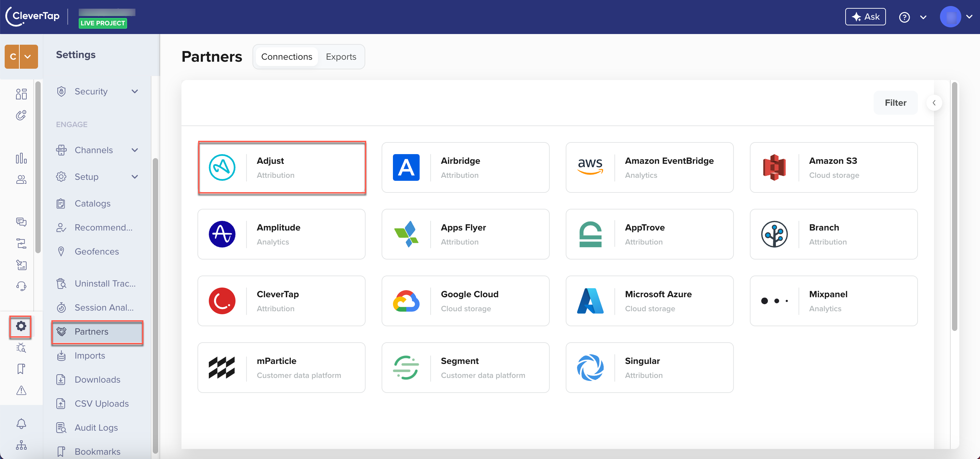The width and height of the screenshot is (980, 459).
Task: Open Geofences in settings menu
Action: click(x=97, y=251)
